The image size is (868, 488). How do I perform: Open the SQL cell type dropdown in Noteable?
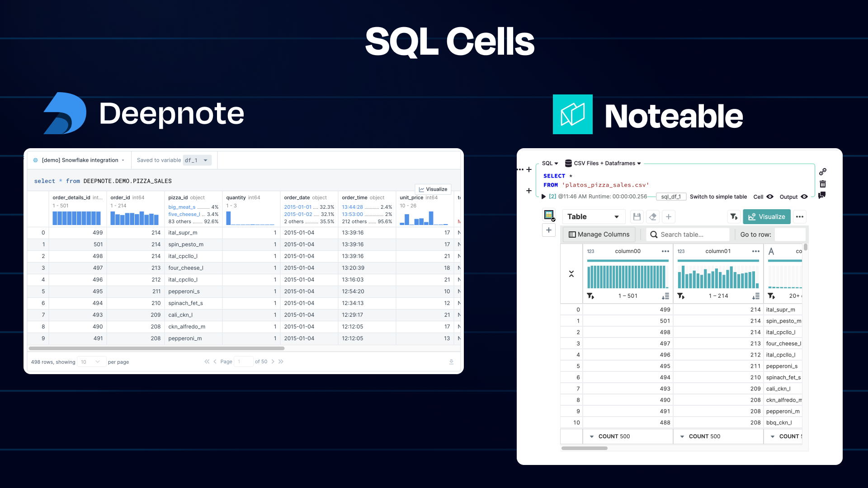point(550,163)
